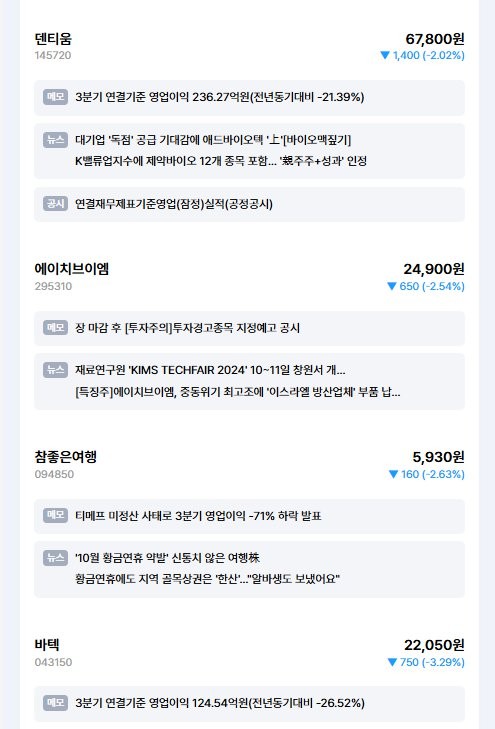Open 연결재무제표기준영업(잠정)실적 disclosure

coord(174,204)
